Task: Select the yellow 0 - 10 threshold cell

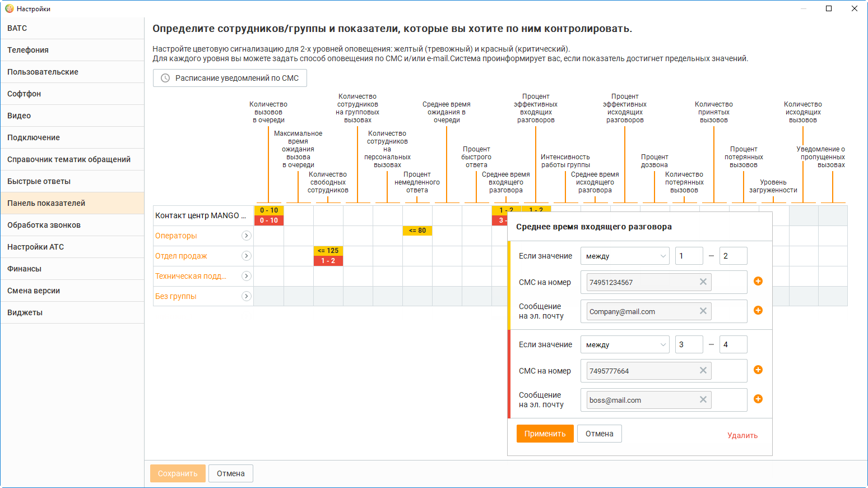Action: tap(269, 210)
